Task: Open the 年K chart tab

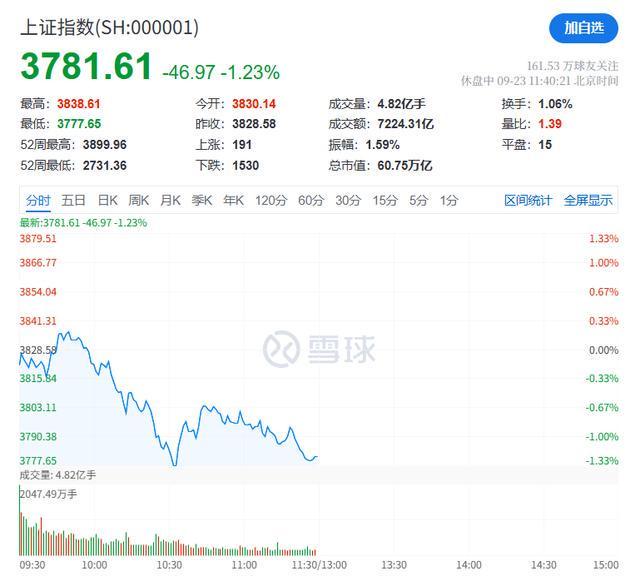Action: [x=233, y=200]
